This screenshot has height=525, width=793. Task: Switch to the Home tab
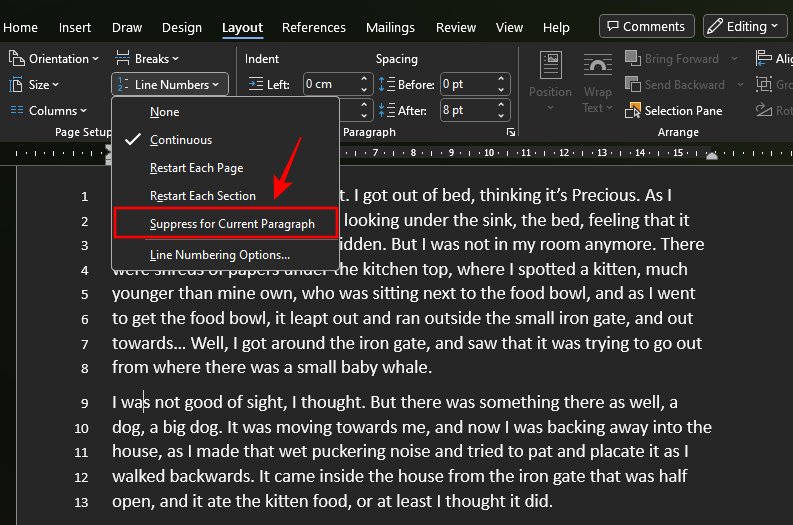click(20, 27)
